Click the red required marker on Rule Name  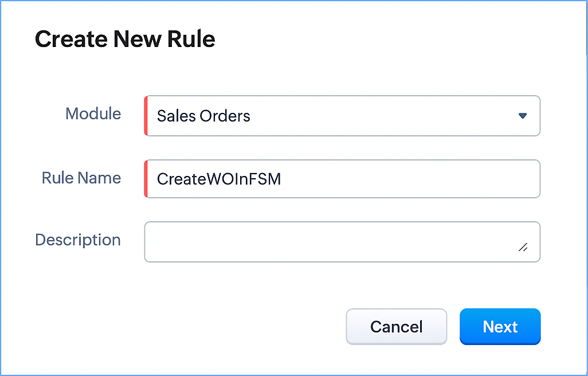coord(146,179)
